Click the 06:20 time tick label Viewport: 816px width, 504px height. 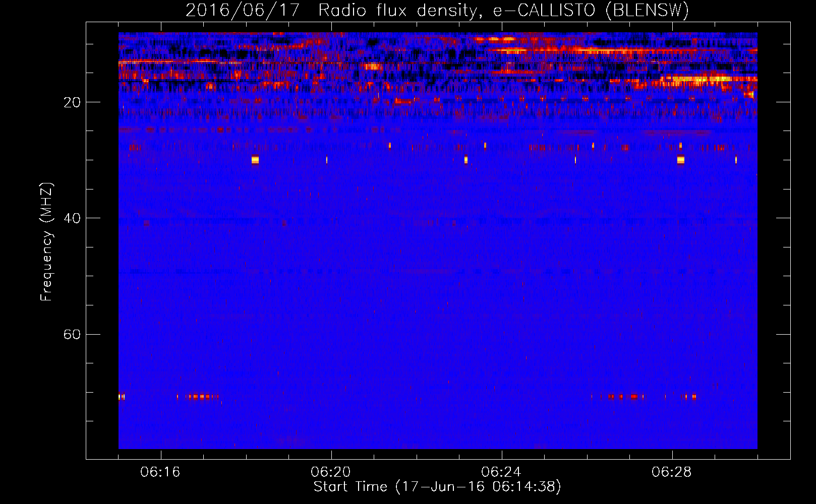point(330,472)
